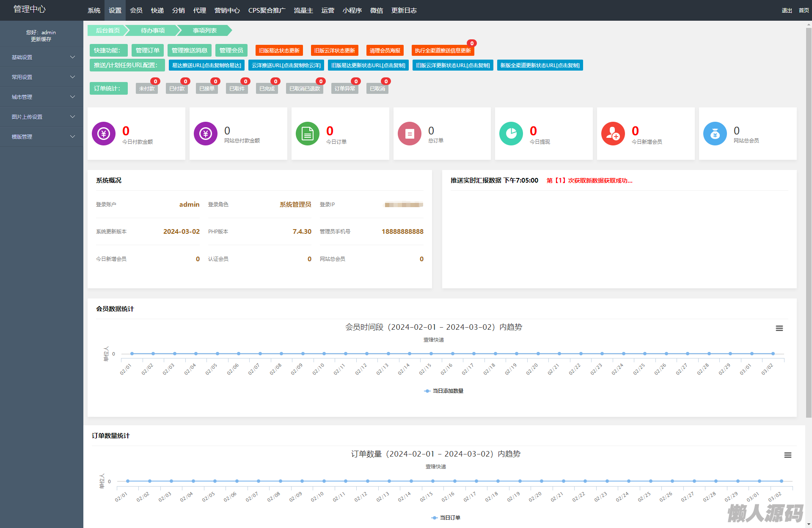Image resolution: width=812 pixels, height=528 pixels.
Task: Click the 清理会员海报 orange button
Action: [x=385, y=50]
